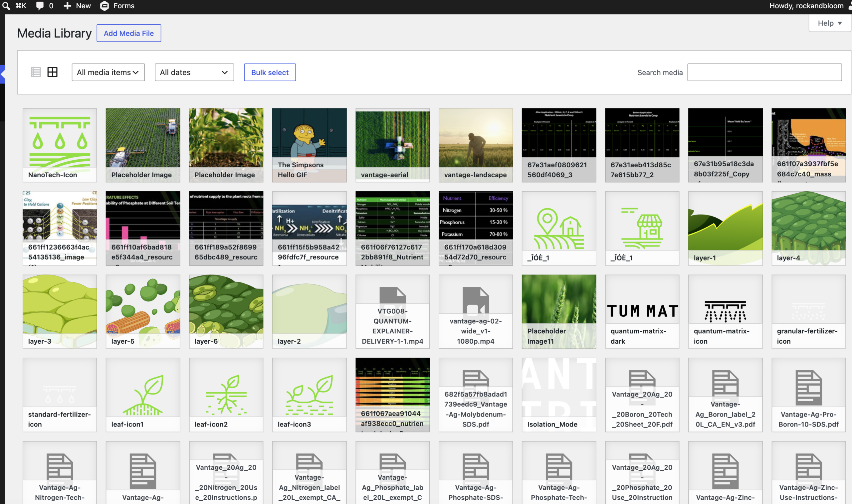This screenshot has width=852, height=504.
Task: Click the Bulk select button
Action: click(270, 72)
